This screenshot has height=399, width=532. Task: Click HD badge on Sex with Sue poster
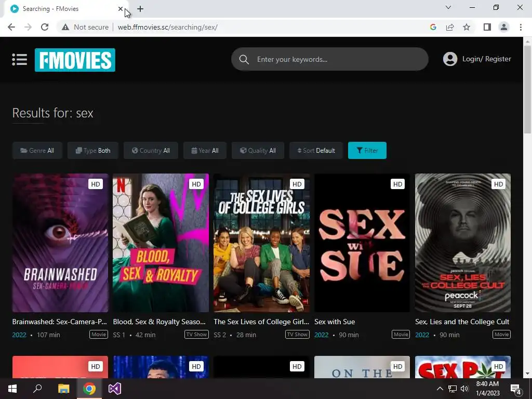point(397,184)
